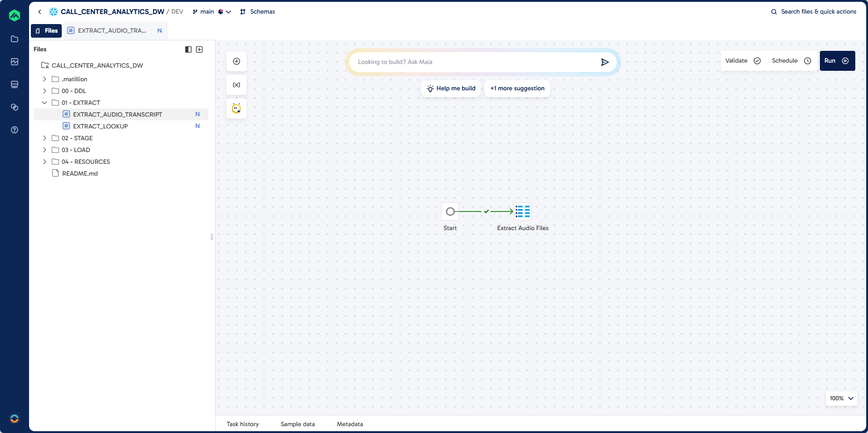Open the pipeline variables (x) panel
This screenshot has height=433, width=868.
coord(236,85)
